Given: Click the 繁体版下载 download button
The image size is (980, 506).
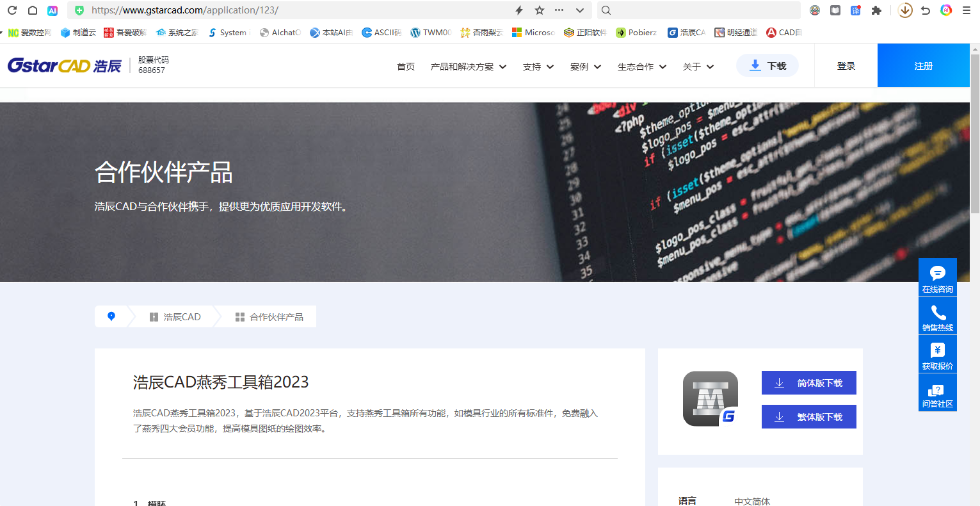Looking at the screenshot, I should [x=809, y=417].
